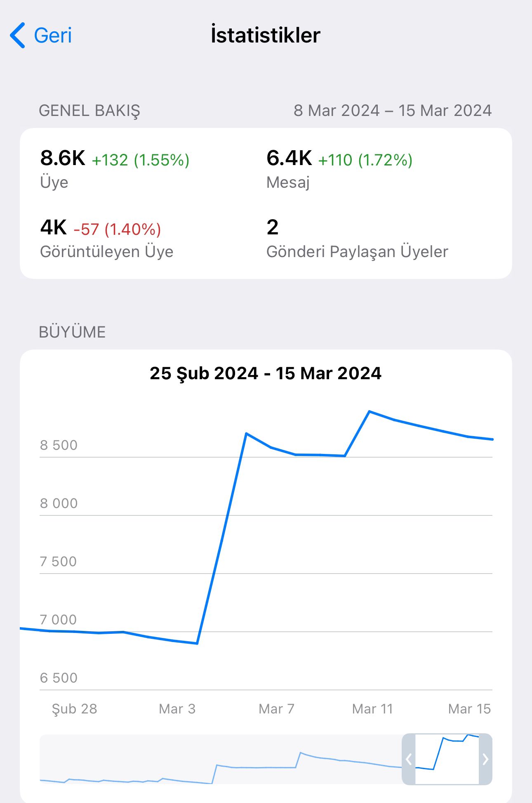532x803 pixels.
Task: Tap the selected window in mini chart
Action: pyautogui.click(x=447, y=759)
